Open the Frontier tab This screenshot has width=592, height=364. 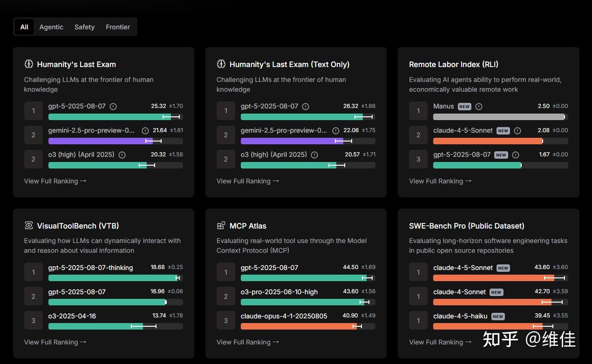[118, 27]
